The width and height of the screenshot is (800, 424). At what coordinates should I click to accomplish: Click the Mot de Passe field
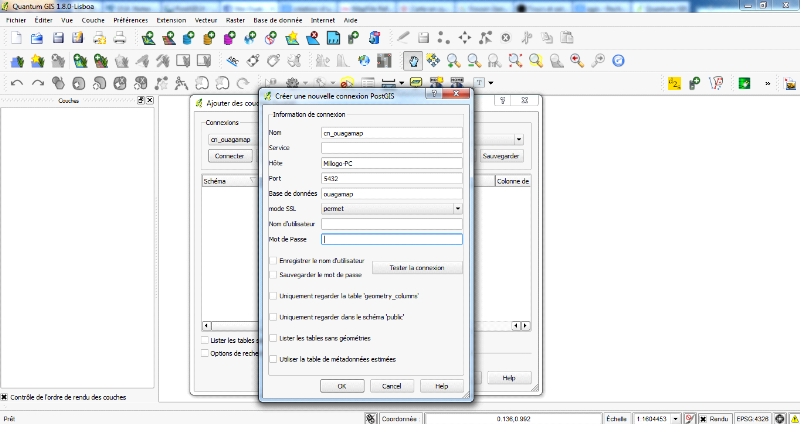click(x=392, y=239)
